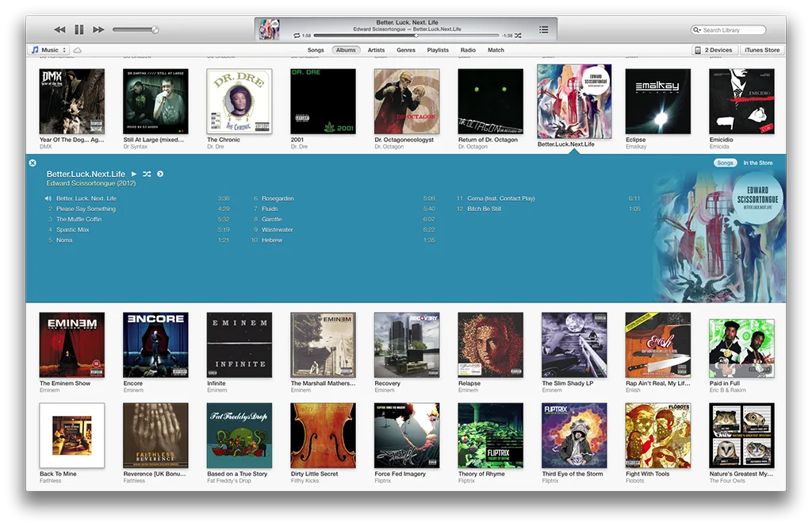Click the search magnifier icon

point(696,30)
